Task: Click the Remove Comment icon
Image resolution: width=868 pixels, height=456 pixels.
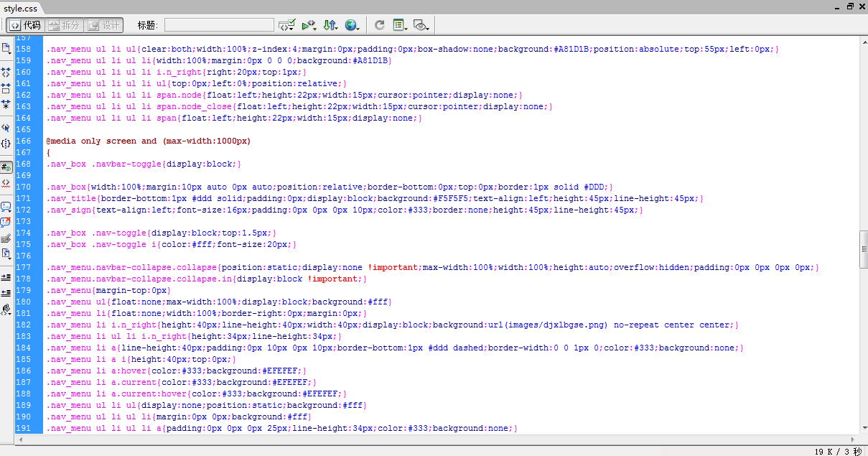Action: [x=6, y=223]
